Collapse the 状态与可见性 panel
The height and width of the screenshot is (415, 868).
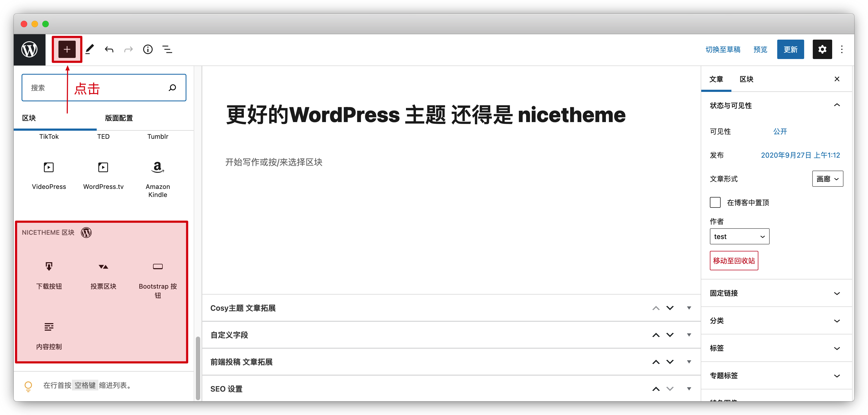pos(776,106)
